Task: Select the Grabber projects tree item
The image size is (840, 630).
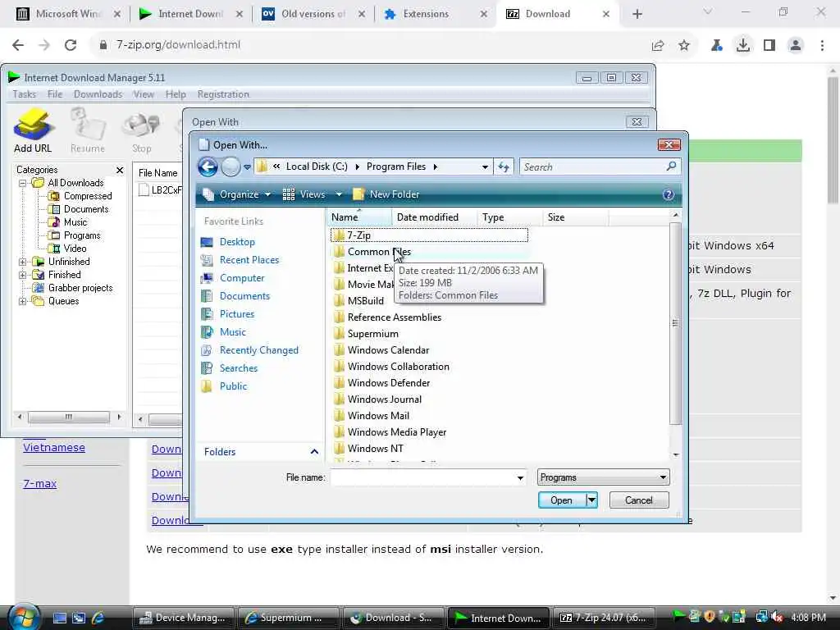Action: point(80,288)
